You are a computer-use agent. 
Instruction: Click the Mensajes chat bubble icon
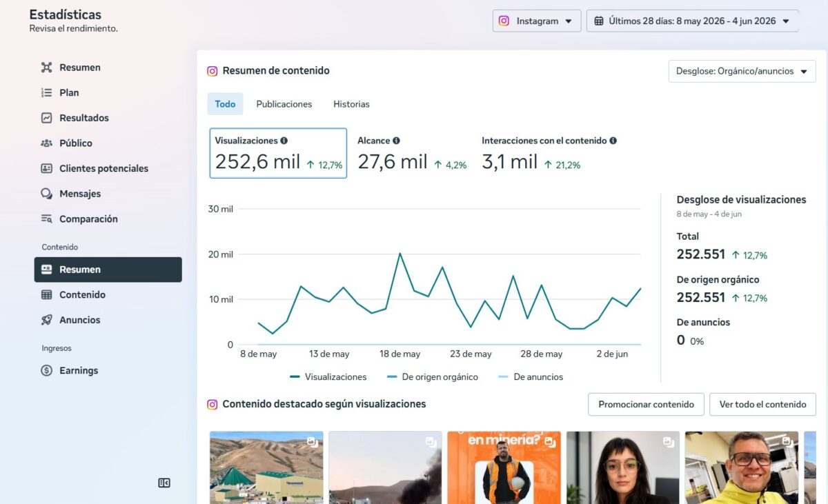(47, 194)
